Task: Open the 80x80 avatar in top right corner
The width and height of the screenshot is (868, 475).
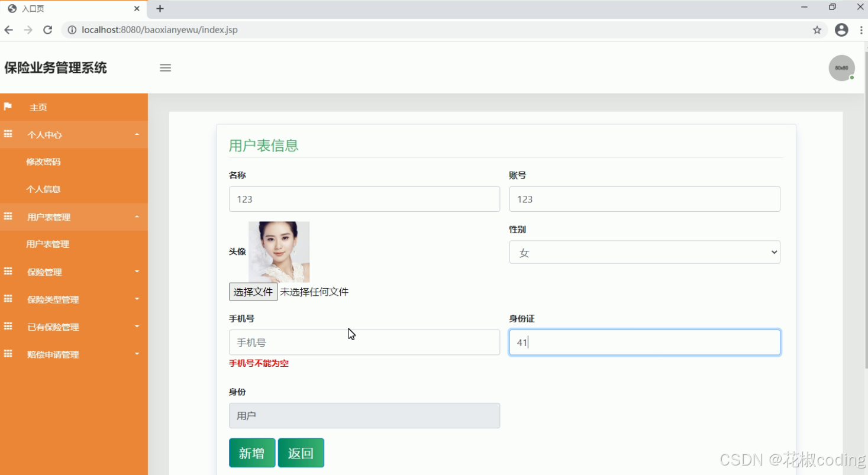Action: tap(841, 67)
